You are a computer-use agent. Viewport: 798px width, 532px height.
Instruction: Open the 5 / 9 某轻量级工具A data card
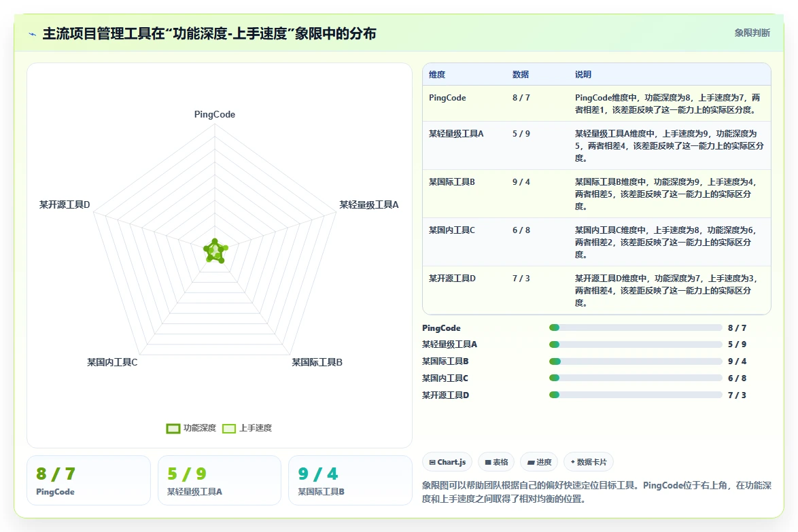point(220,480)
